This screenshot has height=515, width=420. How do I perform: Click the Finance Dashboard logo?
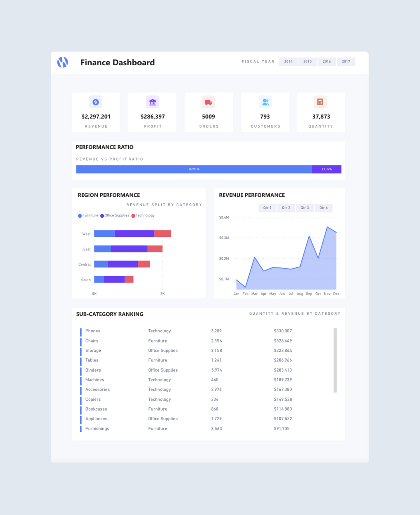click(x=62, y=62)
